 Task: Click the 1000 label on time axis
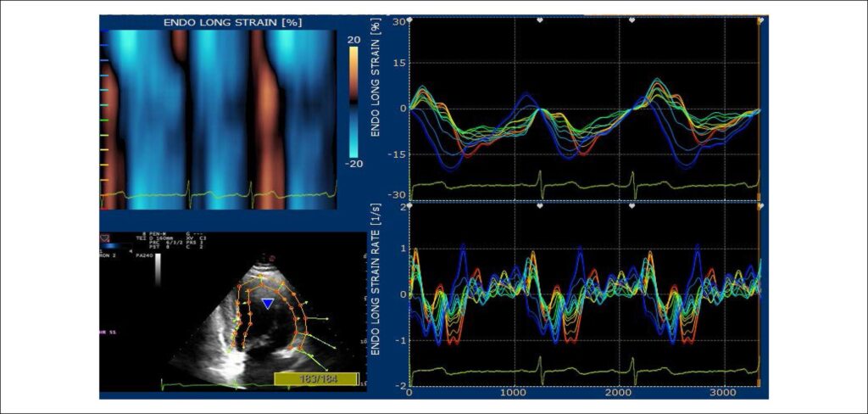click(515, 392)
